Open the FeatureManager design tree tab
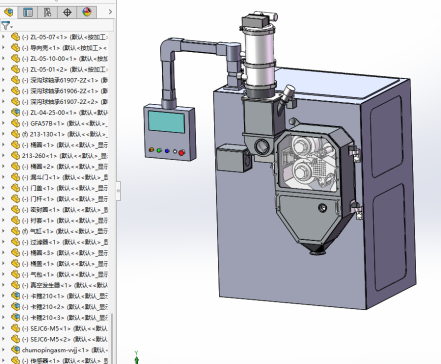Viewport: 441px width, 364px height. click(x=8, y=12)
